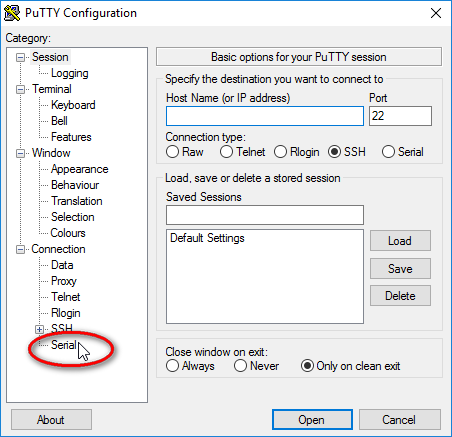Image resolution: width=452 pixels, height=437 pixels.
Task: Expand the SSH tree node
Action: pos(39,330)
